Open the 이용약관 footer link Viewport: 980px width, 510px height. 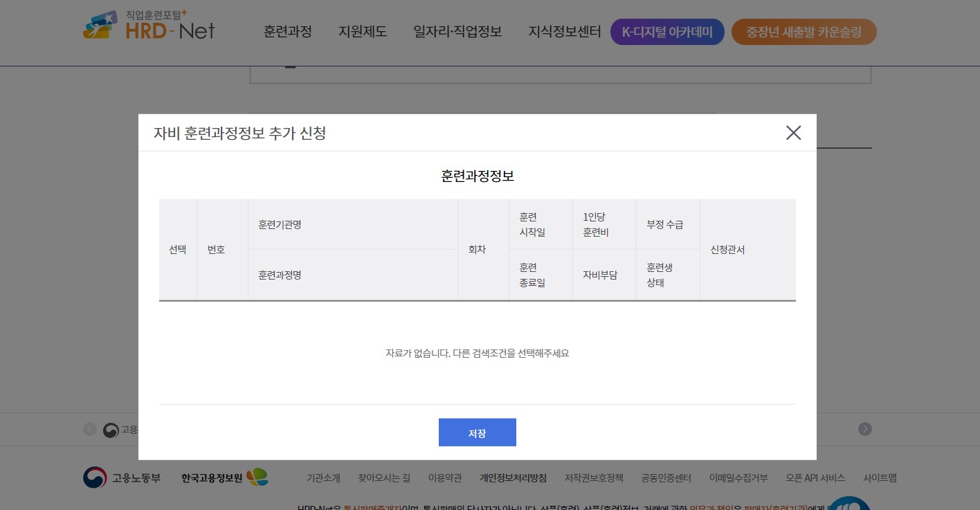click(445, 477)
